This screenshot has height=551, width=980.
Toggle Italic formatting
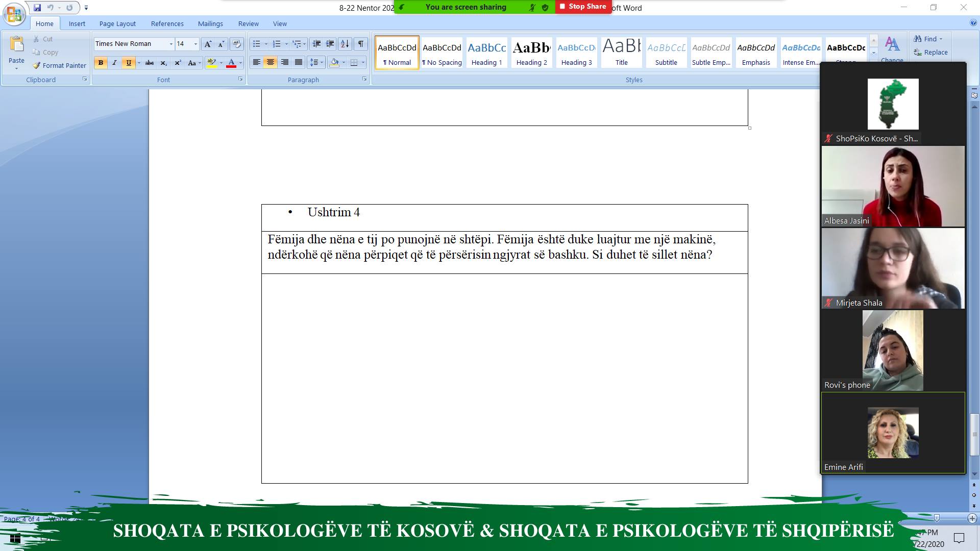tap(114, 63)
